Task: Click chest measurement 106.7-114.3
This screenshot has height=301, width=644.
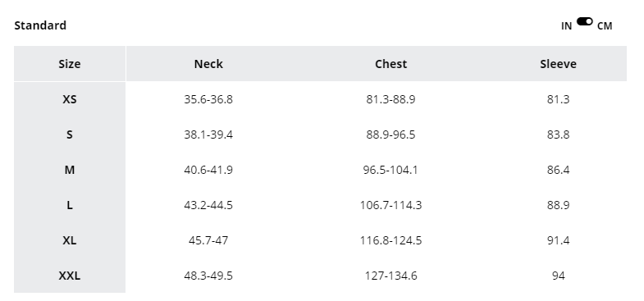Action: pyautogui.click(x=391, y=205)
